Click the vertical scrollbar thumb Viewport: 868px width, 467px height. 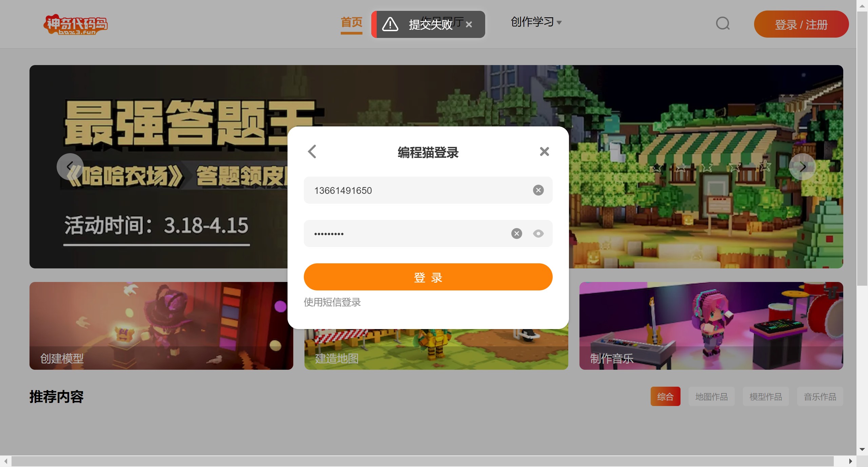coord(862,148)
